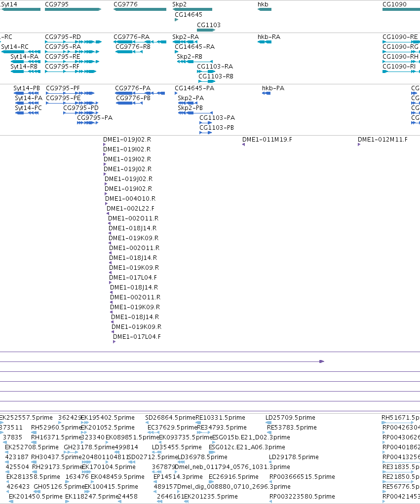Click protein CG9795-PE
Viewport: 420px width, 504px height.
click(x=63, y=98)
